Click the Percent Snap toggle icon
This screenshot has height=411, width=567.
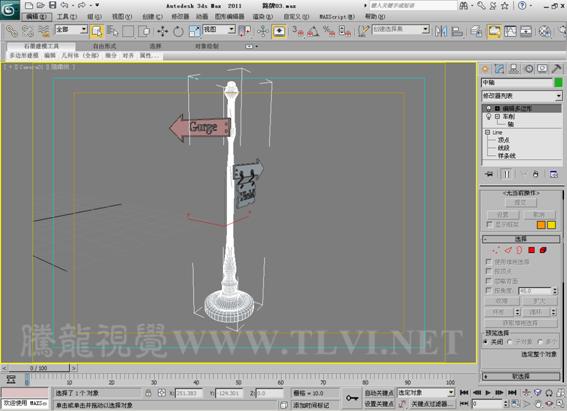point(329,31)
